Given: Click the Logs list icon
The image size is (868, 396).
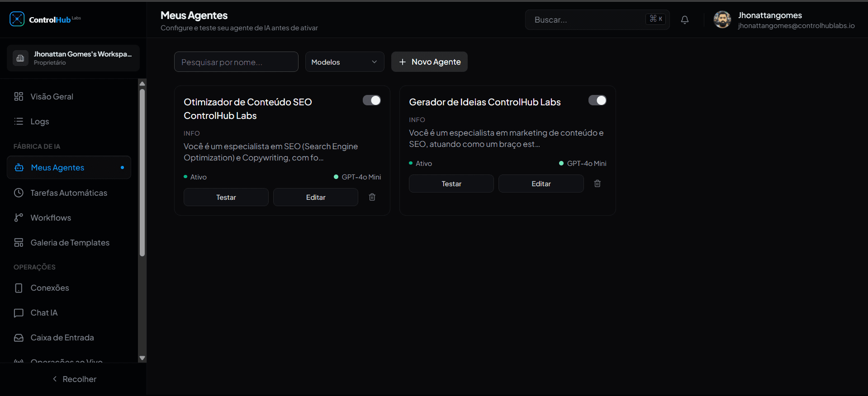Looking at the screenshot, I should point(19,121).
